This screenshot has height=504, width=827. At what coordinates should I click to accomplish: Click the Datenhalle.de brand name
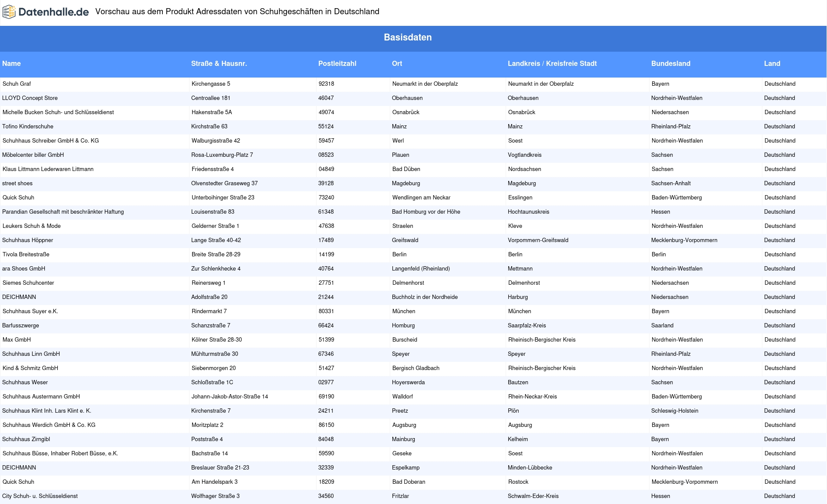[x=53, y=12]
